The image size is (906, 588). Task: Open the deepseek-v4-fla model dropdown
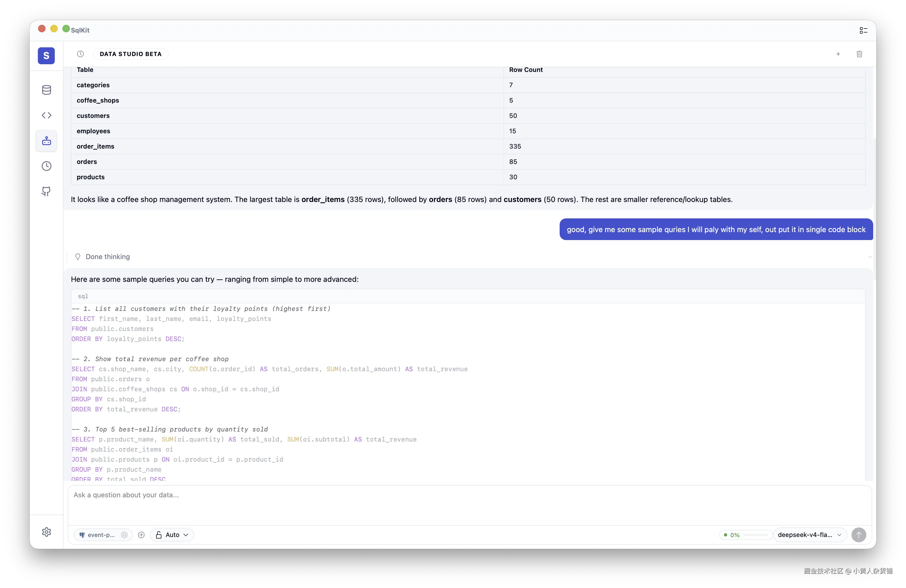(x=810, y=535)
